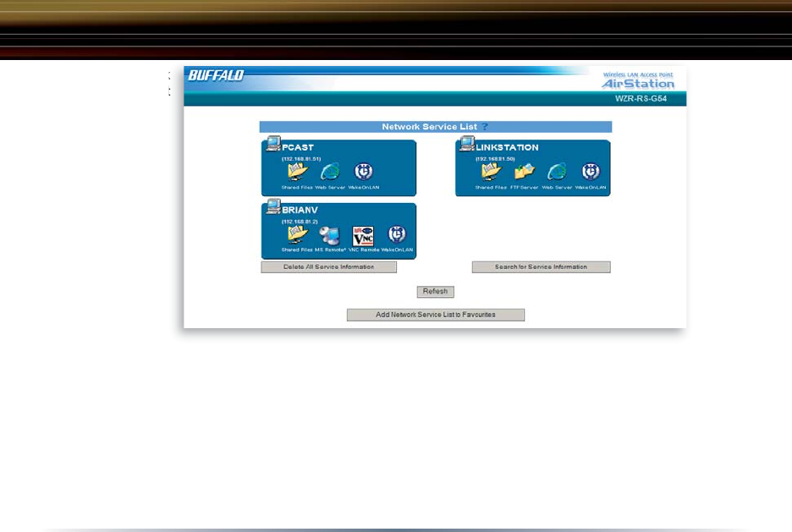Image resolution: width=792 pixels, height=532 pixels.
Task: Click the PCAST computer icon
Action: [273, 144]
